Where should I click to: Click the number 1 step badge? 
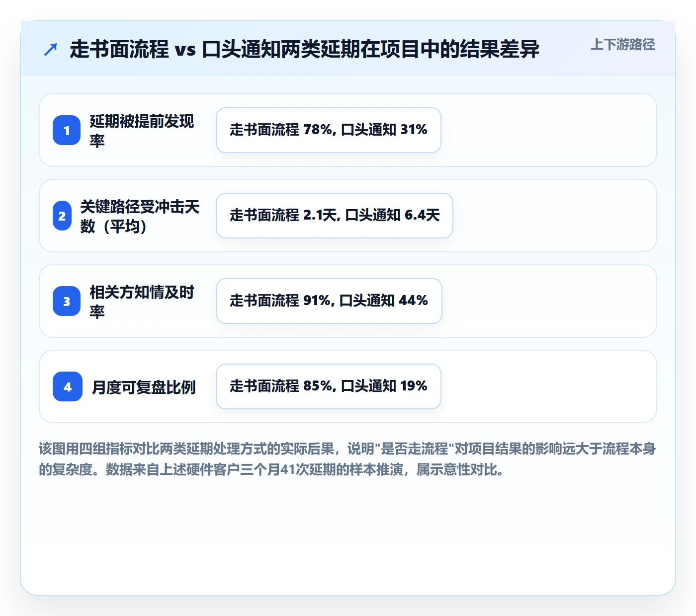(67, 130)
